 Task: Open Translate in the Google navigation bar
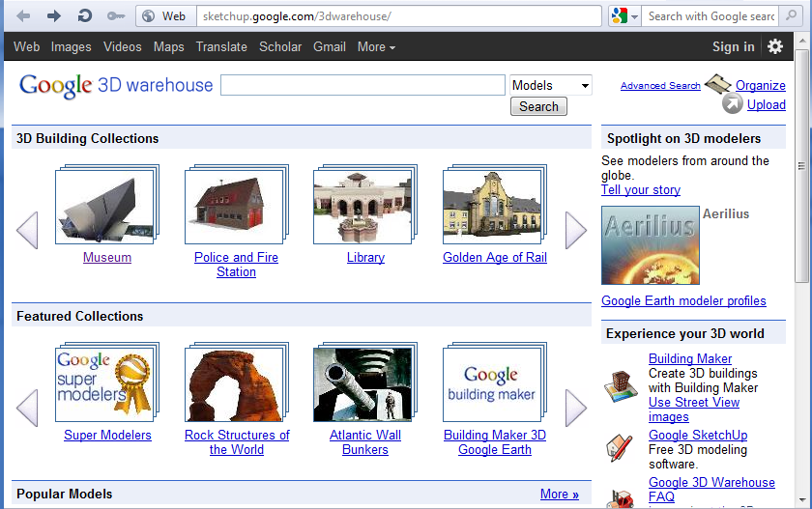[221, 46]
